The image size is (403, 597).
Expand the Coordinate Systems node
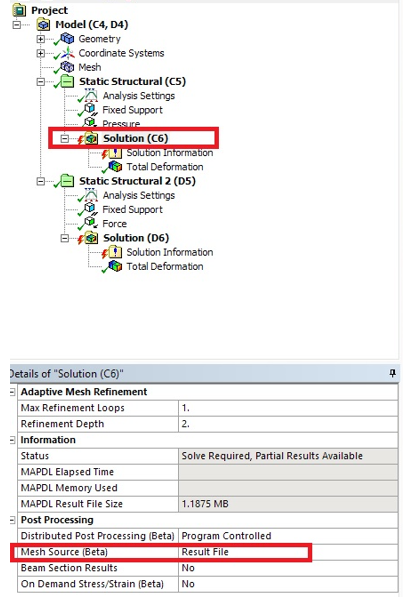click(x=41, y=53)
